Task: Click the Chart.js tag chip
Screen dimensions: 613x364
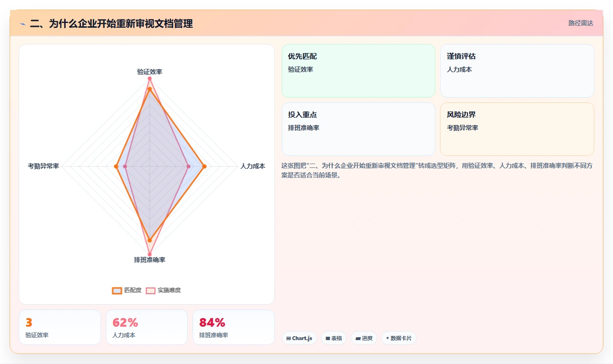Action: (299, 338)
